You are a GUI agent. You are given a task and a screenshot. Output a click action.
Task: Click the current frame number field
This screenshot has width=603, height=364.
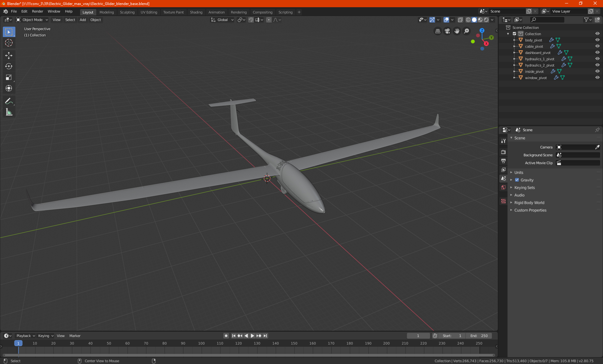point(418,336)
